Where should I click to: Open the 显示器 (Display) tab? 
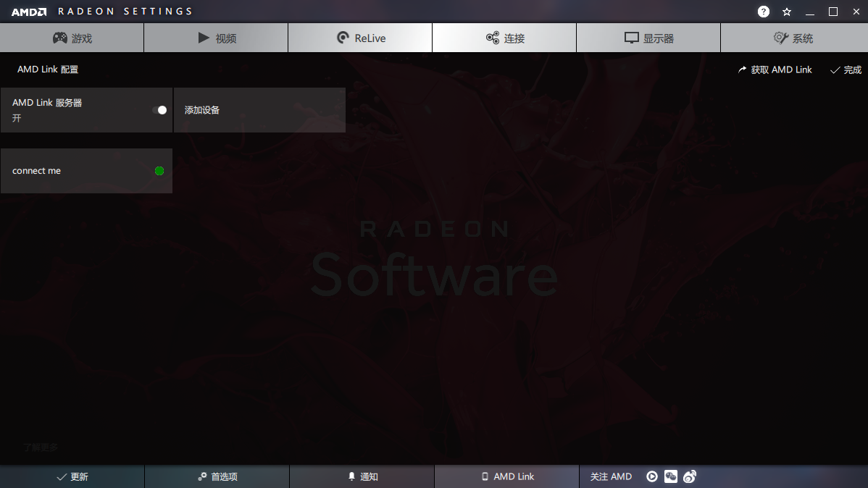(x=648, y=38)
